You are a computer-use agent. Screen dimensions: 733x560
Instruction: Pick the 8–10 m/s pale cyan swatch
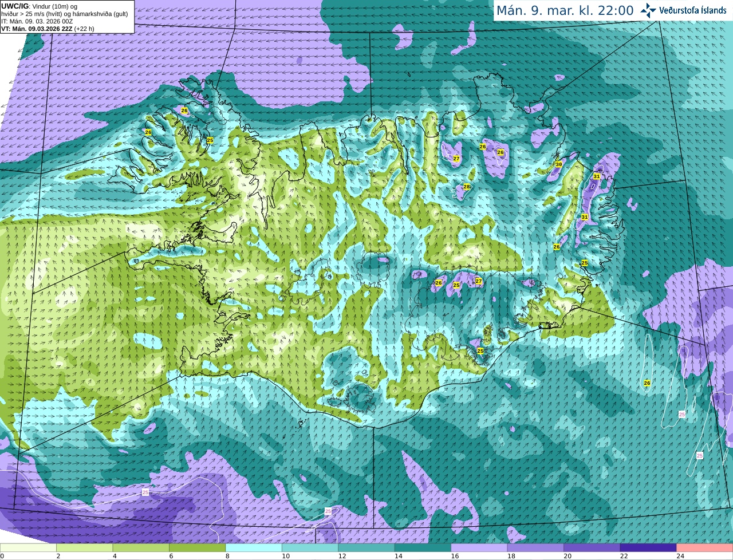[x=254, y=547]
